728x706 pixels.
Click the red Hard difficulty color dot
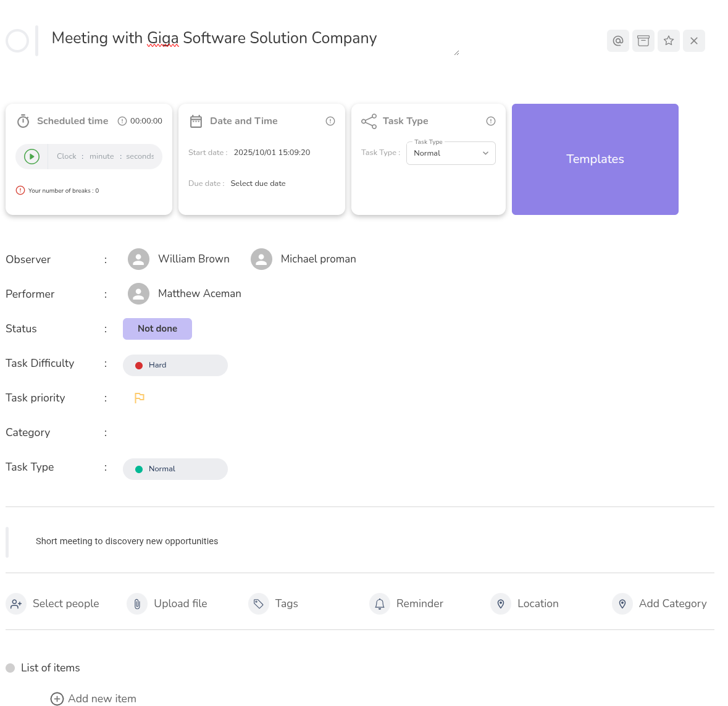click(139, 365)
